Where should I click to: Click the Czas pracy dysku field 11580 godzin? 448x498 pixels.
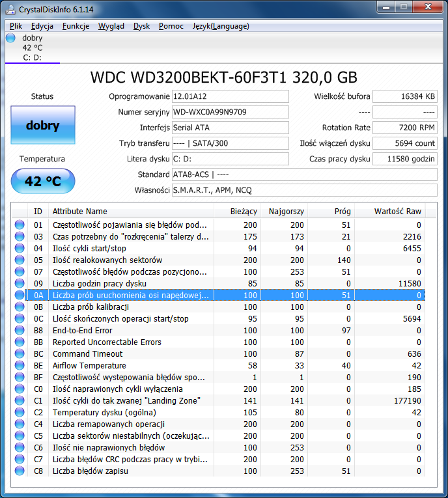click(405, 159)
